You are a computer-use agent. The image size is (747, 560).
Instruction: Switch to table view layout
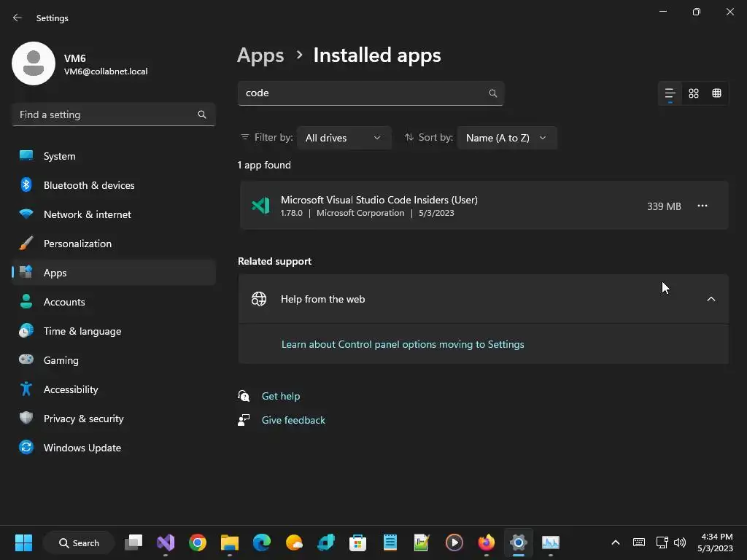716,93
